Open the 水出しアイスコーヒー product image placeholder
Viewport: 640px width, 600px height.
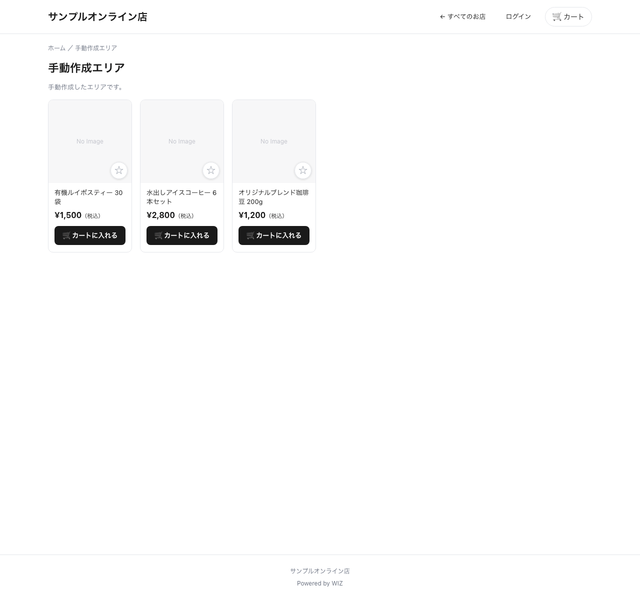point(182,141)
